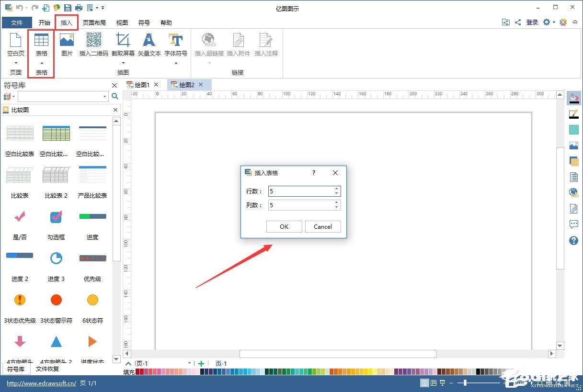Click the settings gear icon at top right
Image resolution: width=583 pixels, height=392 pixels.
pos(547,22)
